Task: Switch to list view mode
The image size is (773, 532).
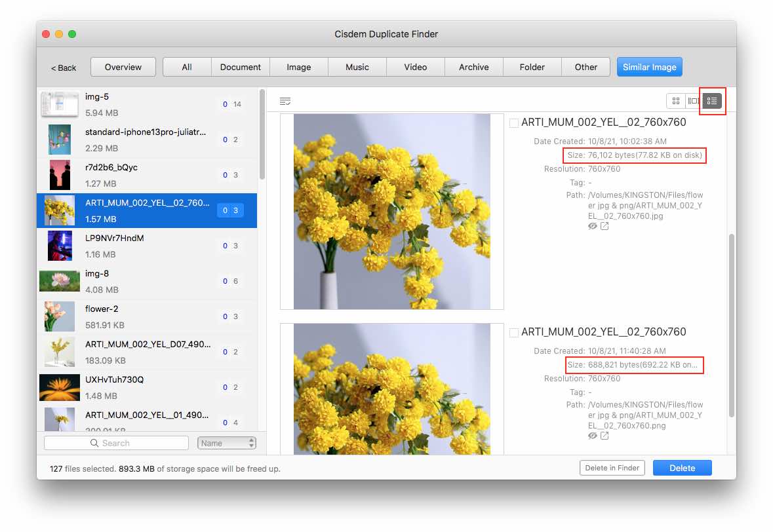Action: (x=712, y=101)
